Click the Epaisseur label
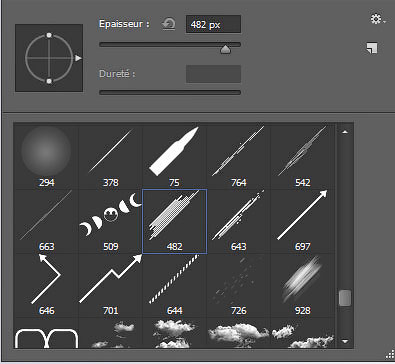The image size is (395, 364). coord(124,24)
